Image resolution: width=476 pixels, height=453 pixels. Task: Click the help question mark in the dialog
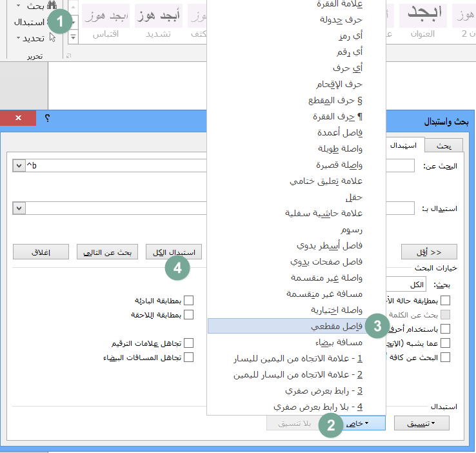click(48, 119)
